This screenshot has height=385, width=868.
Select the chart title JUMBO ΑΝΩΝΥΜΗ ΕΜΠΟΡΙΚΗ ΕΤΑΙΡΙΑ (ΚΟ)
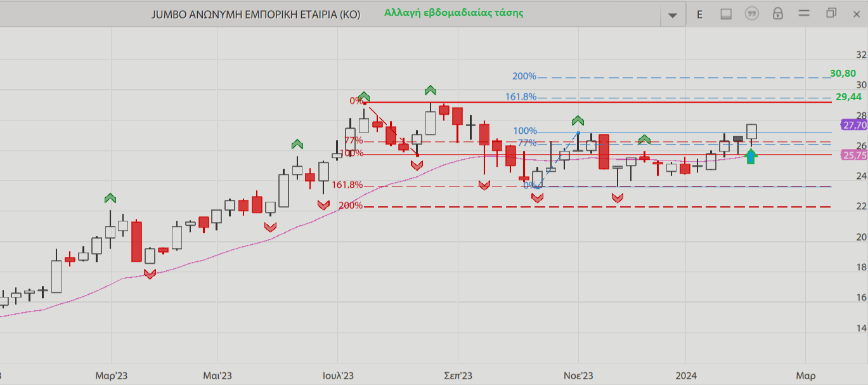coord(256,15)
